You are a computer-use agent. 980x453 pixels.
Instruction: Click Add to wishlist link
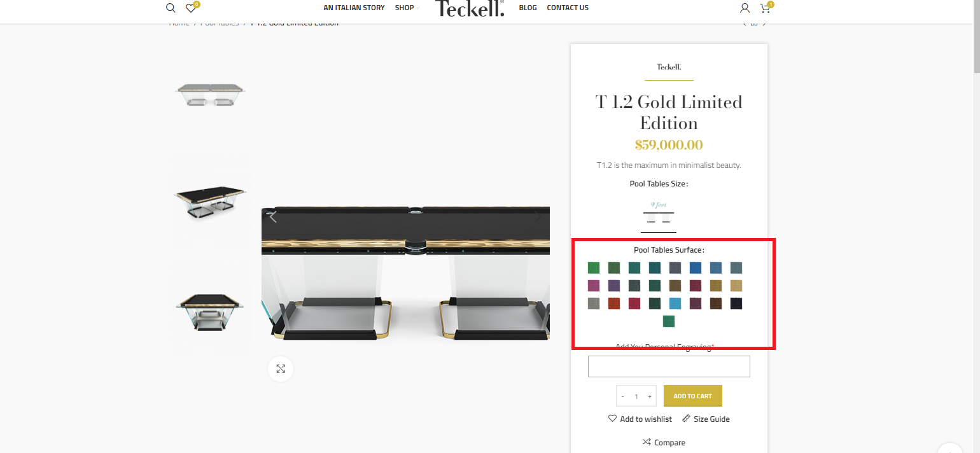640,419
